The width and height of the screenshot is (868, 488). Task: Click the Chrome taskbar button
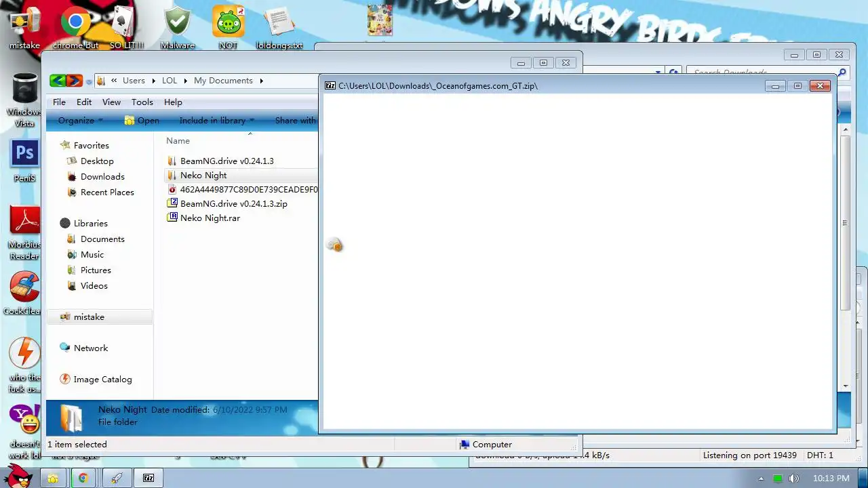pyautogui.click(x=83, y=478)
